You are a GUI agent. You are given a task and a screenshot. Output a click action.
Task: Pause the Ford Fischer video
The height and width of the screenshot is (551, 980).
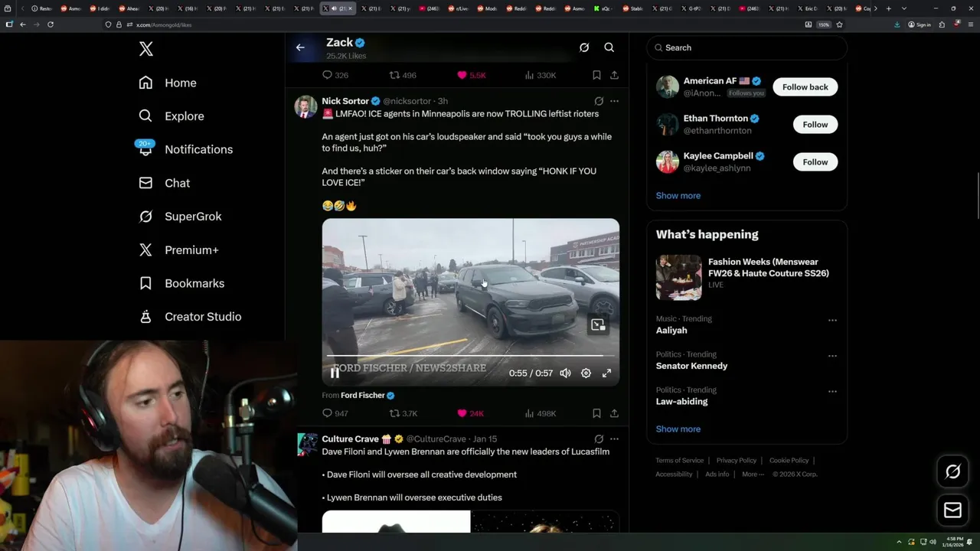(x=335, y=373)
